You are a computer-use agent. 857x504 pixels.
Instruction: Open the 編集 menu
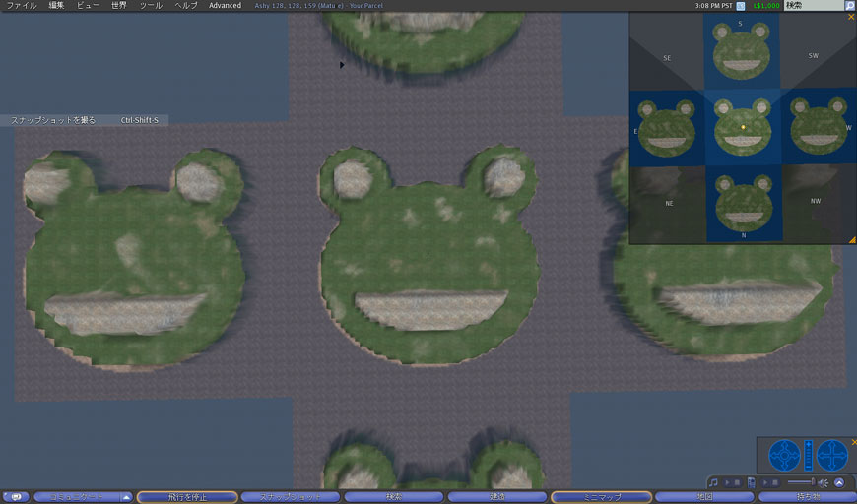coord(56,6)
